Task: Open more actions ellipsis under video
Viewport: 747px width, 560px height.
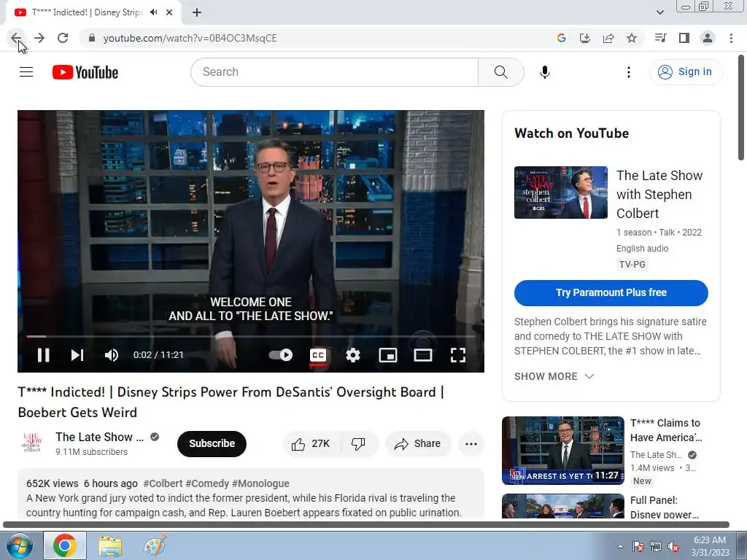Action: tap(471, 443)
